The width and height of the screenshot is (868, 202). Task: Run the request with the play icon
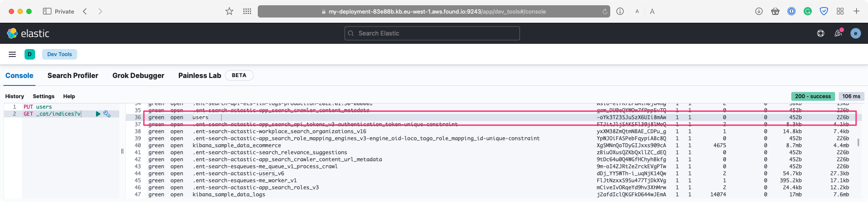(x=98, y=114)
